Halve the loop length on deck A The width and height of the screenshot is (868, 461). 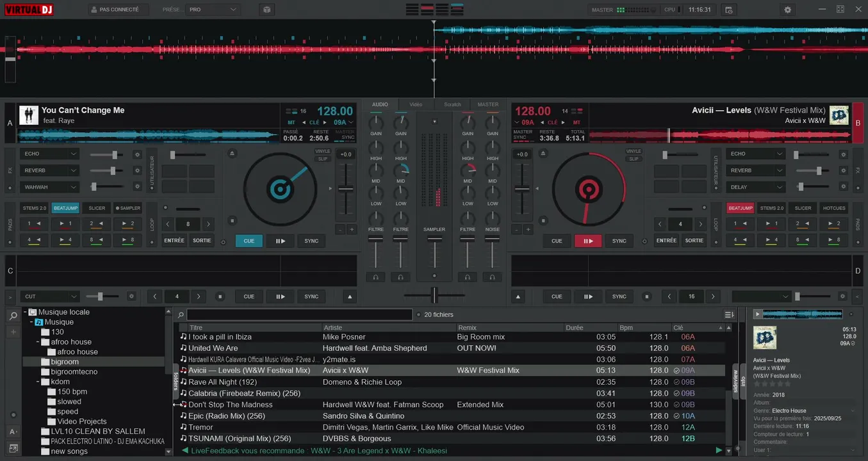(168, 224)
